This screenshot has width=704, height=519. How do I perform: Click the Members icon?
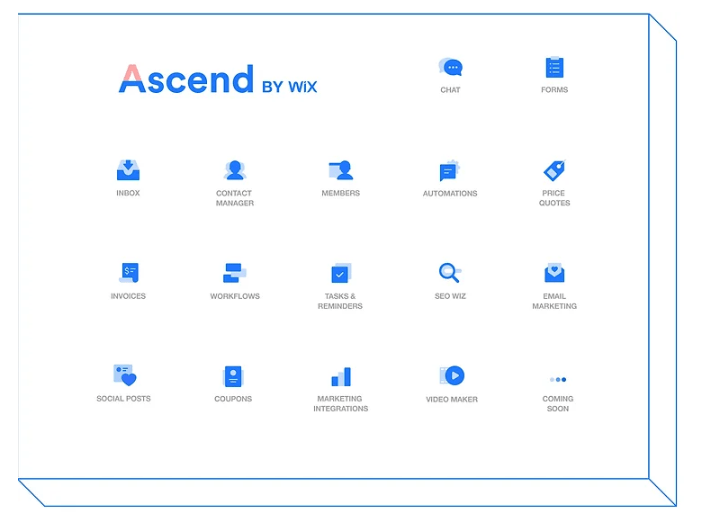tap(341, 170)
